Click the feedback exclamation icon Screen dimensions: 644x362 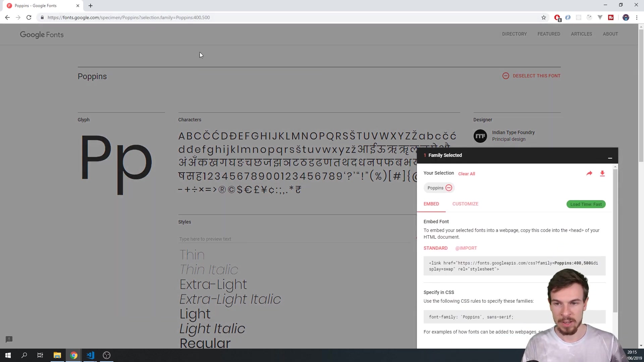pyautogui.click(x=9, y=339)
